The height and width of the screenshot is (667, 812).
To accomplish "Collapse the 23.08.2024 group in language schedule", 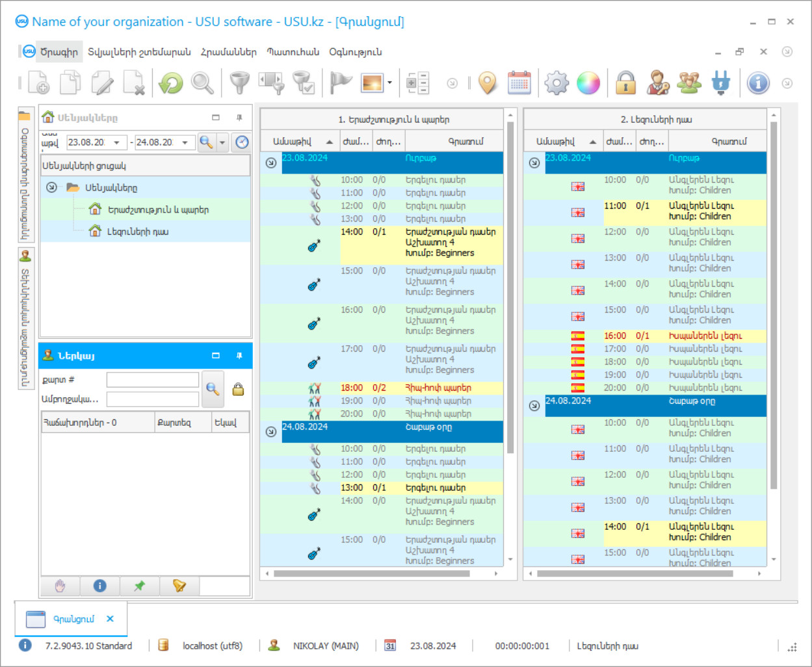I will pyautogui.click(x=534, y=163).
